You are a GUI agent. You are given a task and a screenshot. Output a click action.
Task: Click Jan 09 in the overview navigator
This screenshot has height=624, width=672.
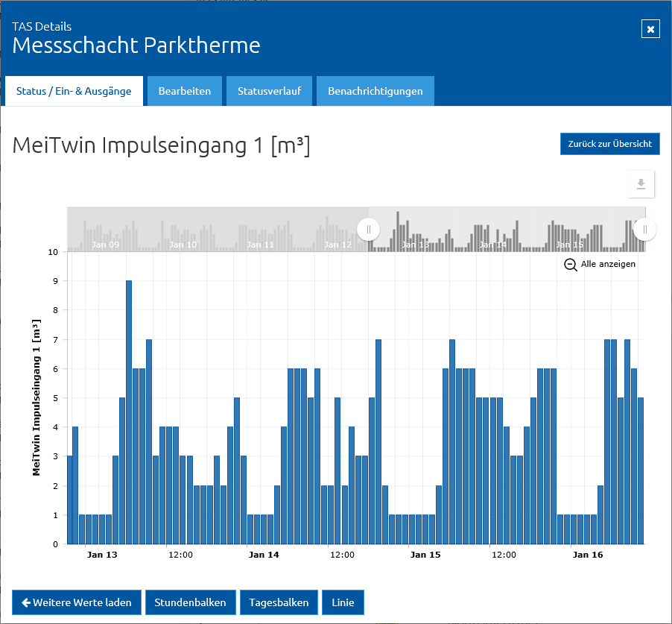[x=106, y=245]
